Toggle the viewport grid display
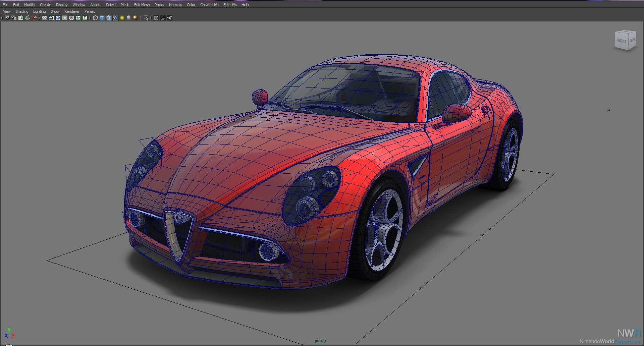This screenshot has height=346, width=644. pyautogui.click(x=44, y=18)
